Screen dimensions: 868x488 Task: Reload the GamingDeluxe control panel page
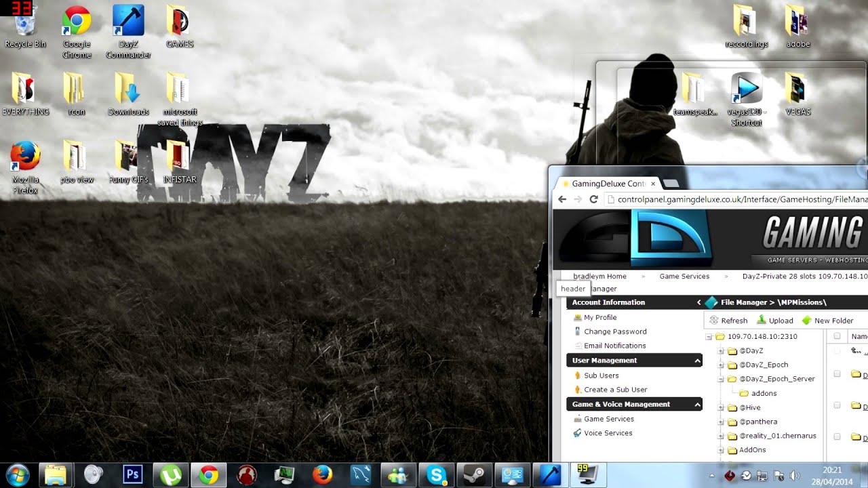[594, 199]
